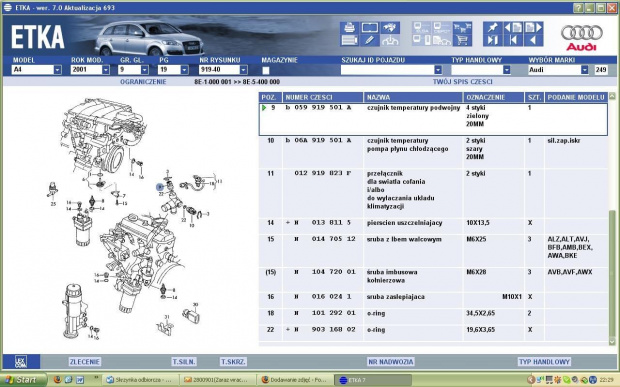620x387 pixels.
Task: Open Firefox from the quick launch bar
Action: (57, 379)
